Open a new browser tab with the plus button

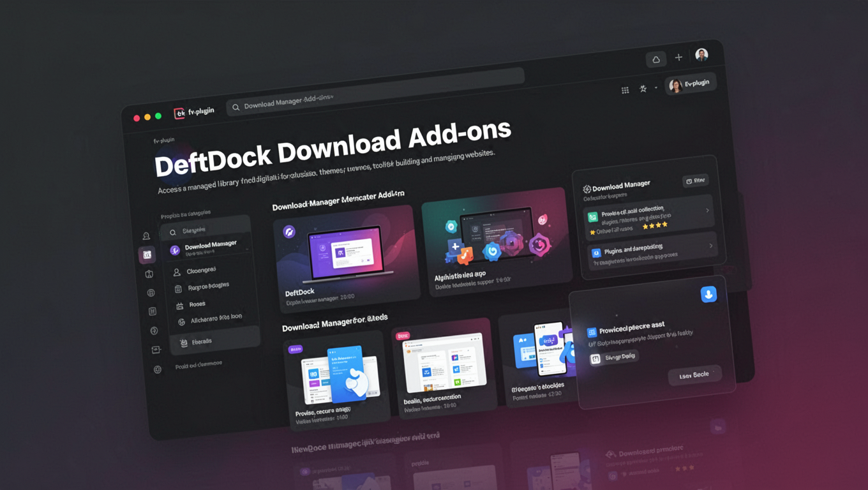(x=679, y=57)
